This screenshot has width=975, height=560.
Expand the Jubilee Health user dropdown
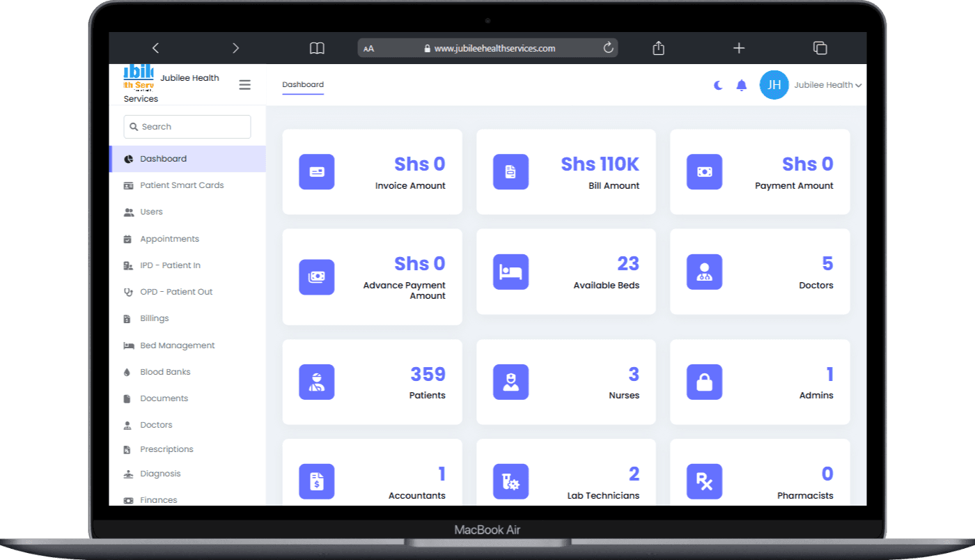[828, 85]
